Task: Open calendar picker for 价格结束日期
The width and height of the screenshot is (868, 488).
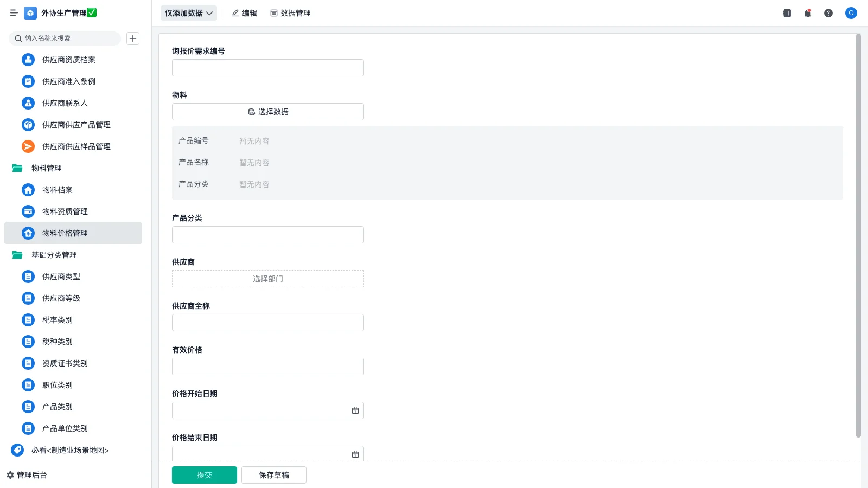Action: click(355, 454)
